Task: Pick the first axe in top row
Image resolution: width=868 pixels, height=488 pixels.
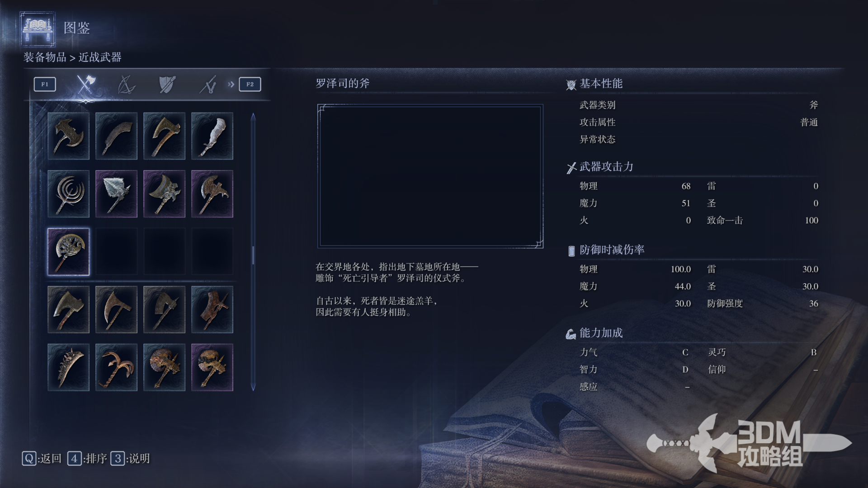Action: tap(68, 136)
